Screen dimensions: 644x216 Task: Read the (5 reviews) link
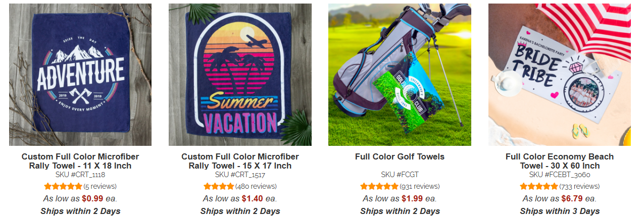click(100, 186)
